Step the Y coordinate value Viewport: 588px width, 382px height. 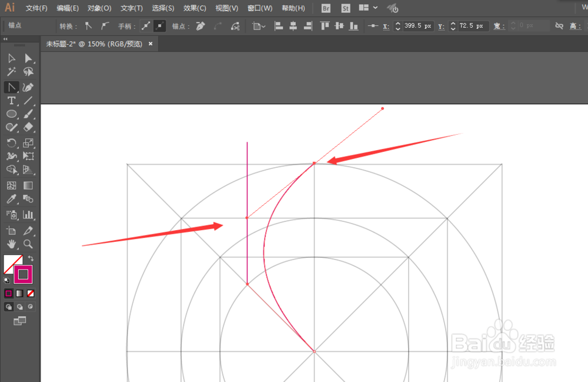[x=453, y=26]
